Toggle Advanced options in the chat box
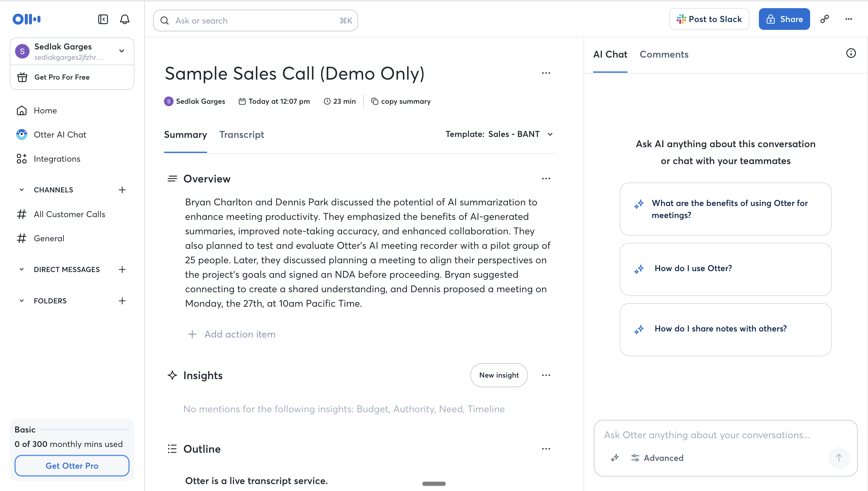The image size is (868, 491). pyautogui.click(x=657, y=458)
